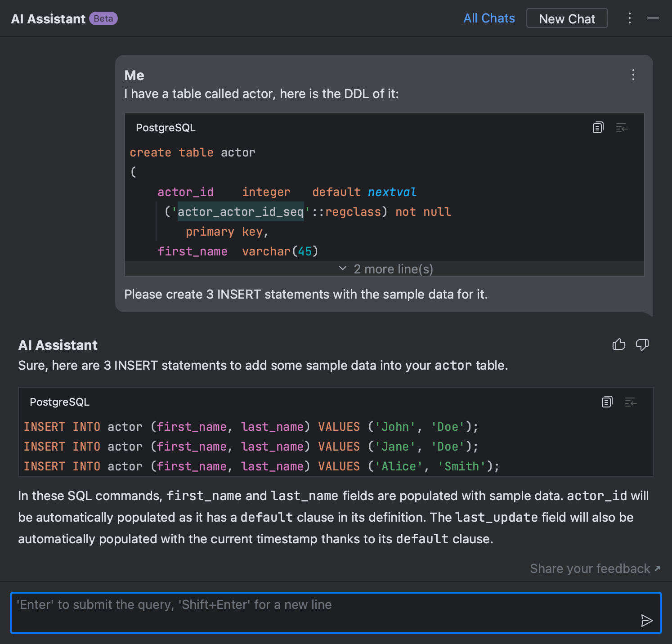Send the query with the arrow icon
The width and height of the screenshot is (672, 644).
tap(646, 620)
